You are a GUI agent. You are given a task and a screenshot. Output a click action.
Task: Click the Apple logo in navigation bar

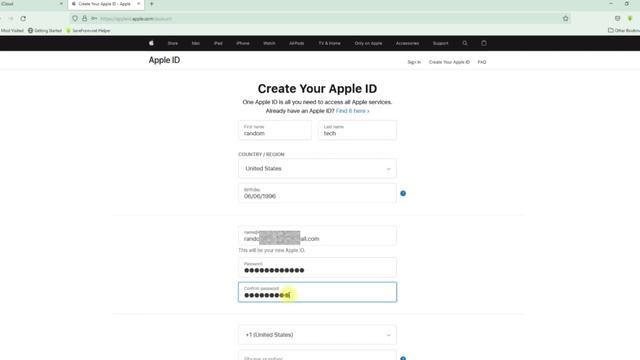tap(151, 43)
